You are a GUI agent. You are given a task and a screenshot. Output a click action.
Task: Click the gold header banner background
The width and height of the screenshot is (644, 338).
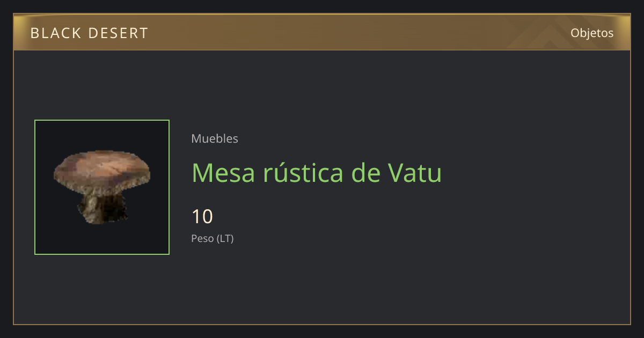(322, 33)
